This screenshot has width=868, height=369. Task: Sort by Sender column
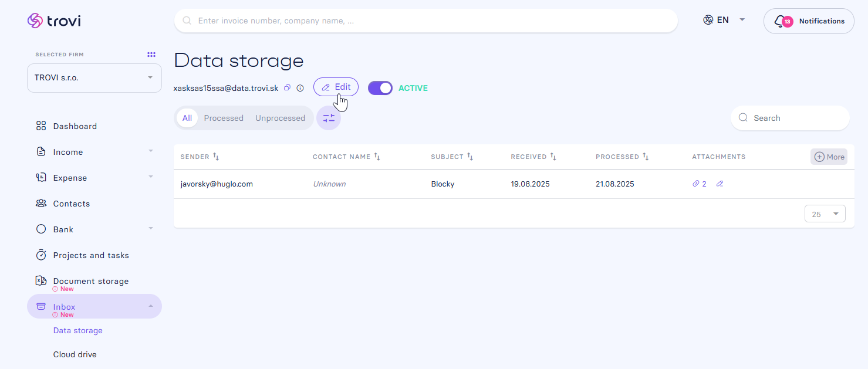[216, 157]
